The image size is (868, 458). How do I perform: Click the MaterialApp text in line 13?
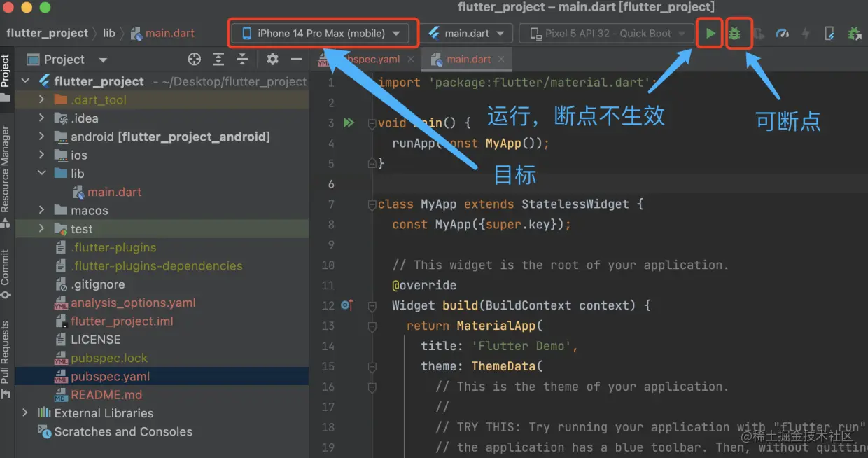[496, 326]
